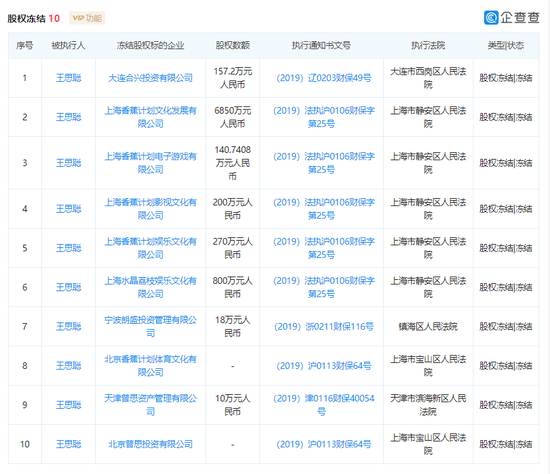Open 王思聪 link in row 7

(x=68, y=327)
